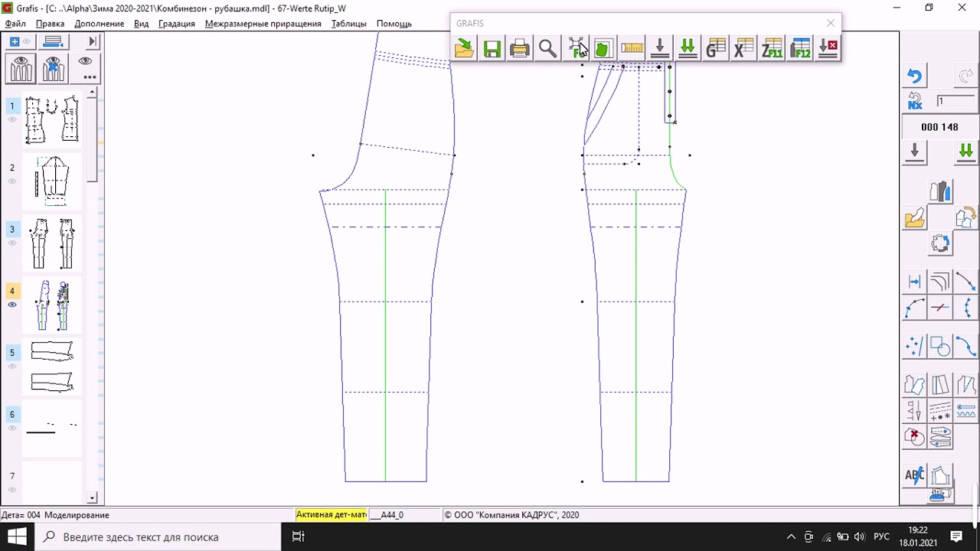This screenshot has height=551, width=980.
Task: Click eye with three dots options
Action: [x=86, y=69]
